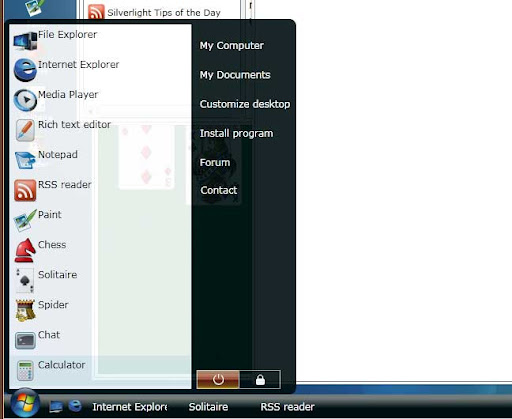Open My Computer from the start menu

(232, 46)
